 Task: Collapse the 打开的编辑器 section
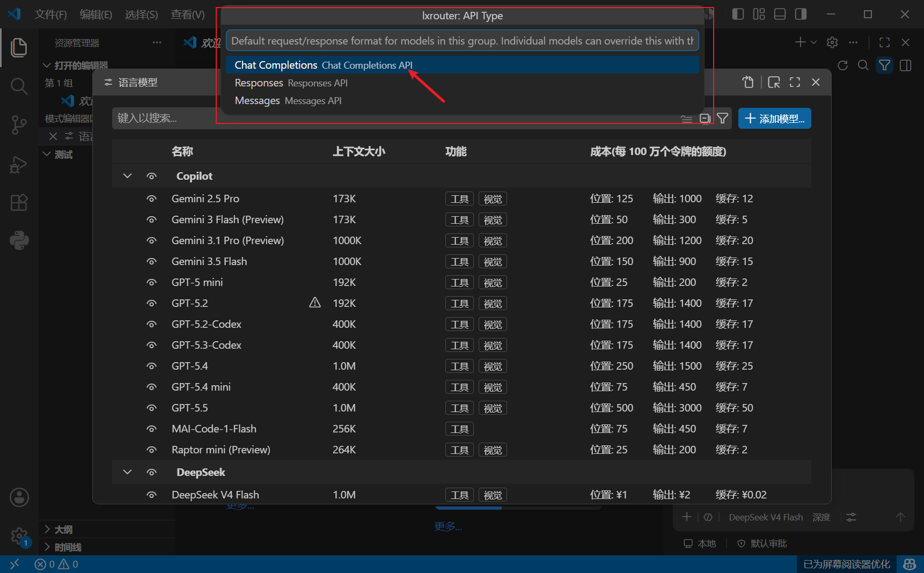point(47,65)
